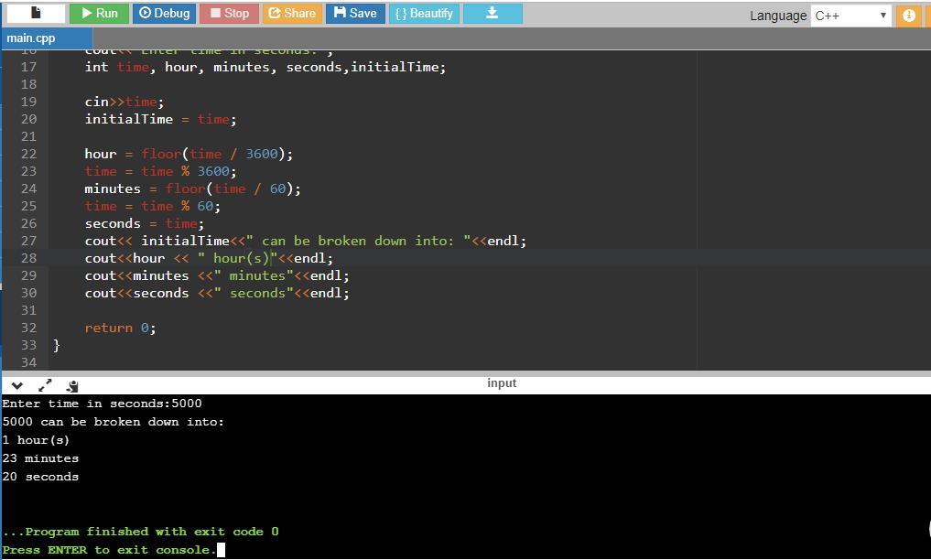Click the new file icon button
The height and width of the screenshot is (560, 931).
click(36, 13)
